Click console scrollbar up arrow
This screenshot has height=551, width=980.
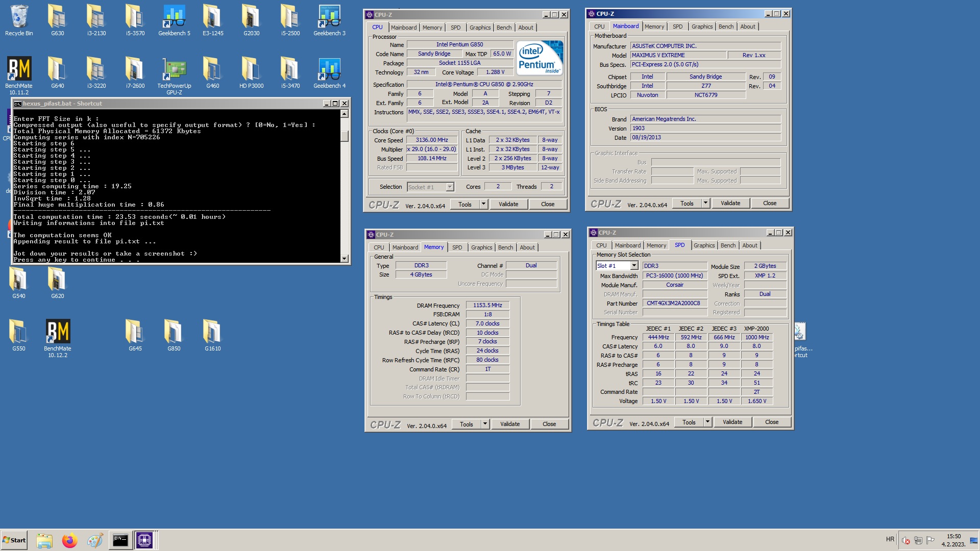tap(345, 114)
